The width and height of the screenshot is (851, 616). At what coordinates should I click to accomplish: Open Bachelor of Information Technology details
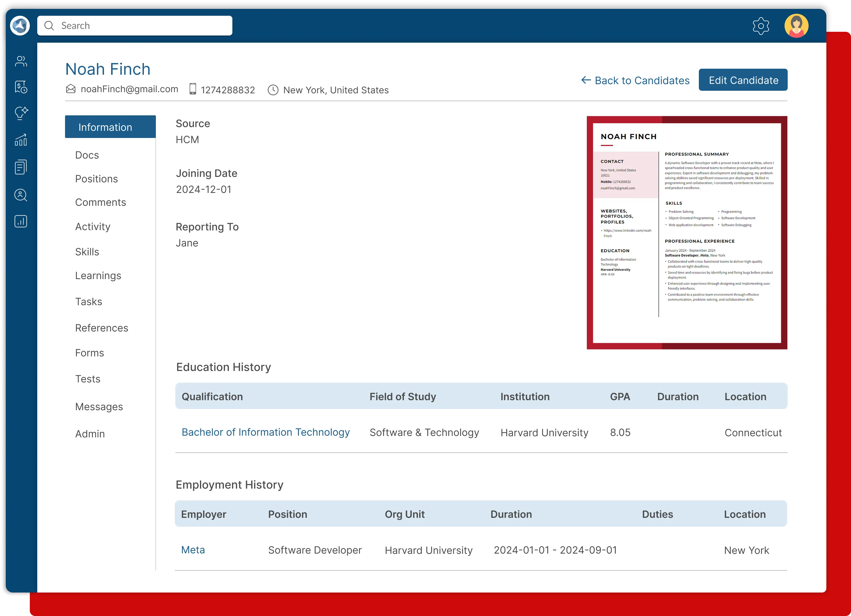coord(266,432)
